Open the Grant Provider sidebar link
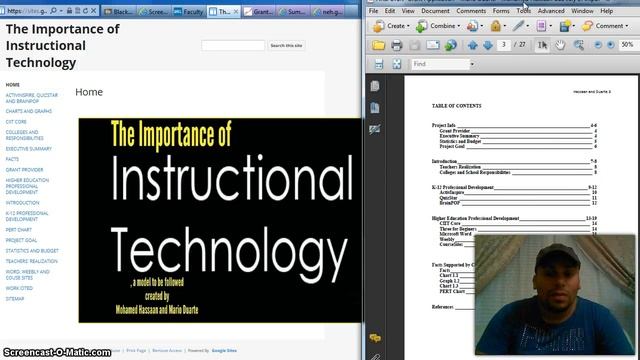Screen dimensions: 640x360 pos(24,169)
